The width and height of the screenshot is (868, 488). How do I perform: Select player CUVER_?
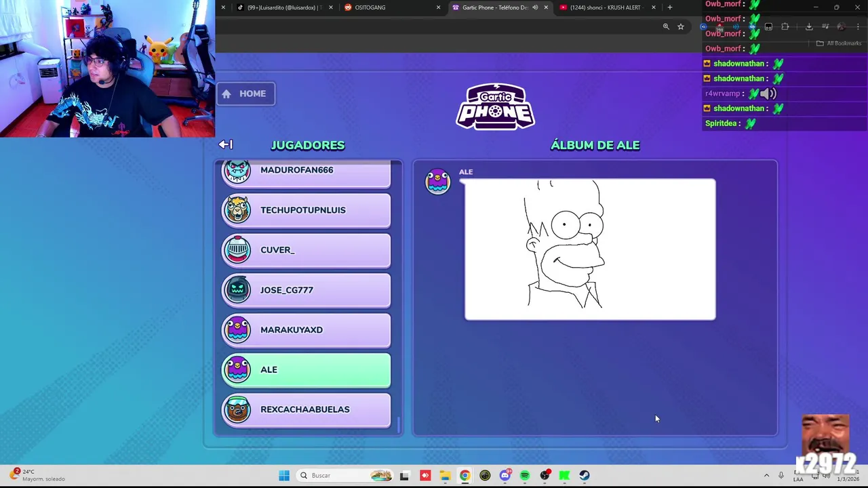[307, 250]
